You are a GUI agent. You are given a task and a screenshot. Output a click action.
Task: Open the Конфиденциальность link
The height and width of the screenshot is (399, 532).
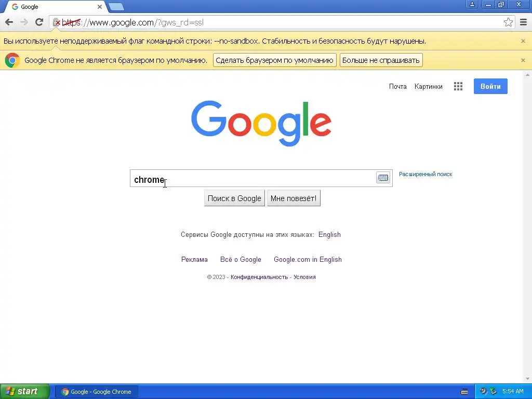[259, 277]
